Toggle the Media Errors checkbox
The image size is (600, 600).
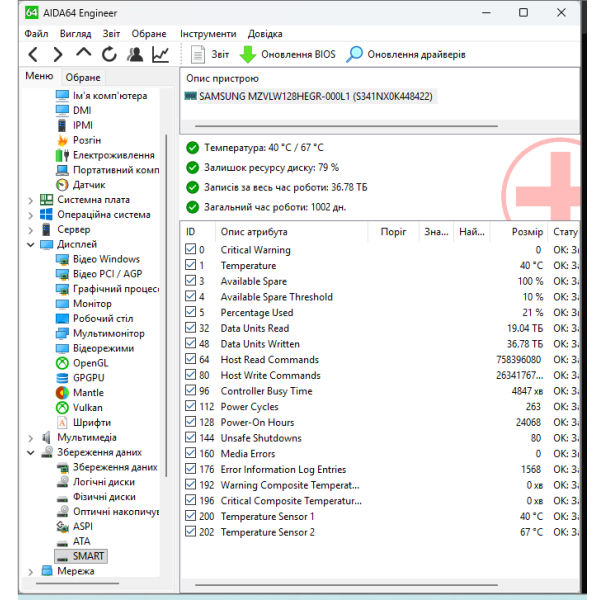coord(190,453)
